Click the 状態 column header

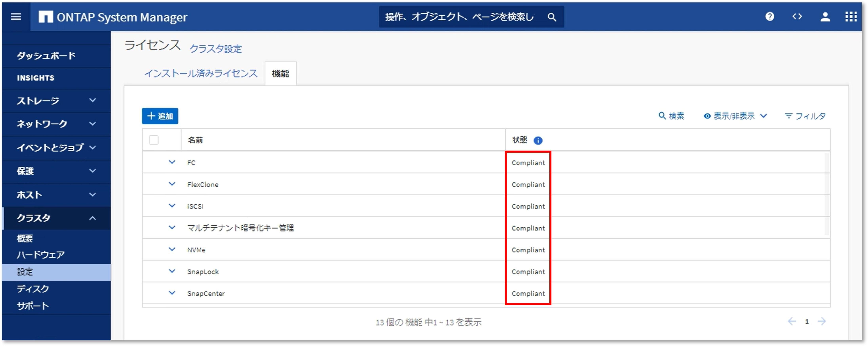pyautogui.click(x=519, y=140)
